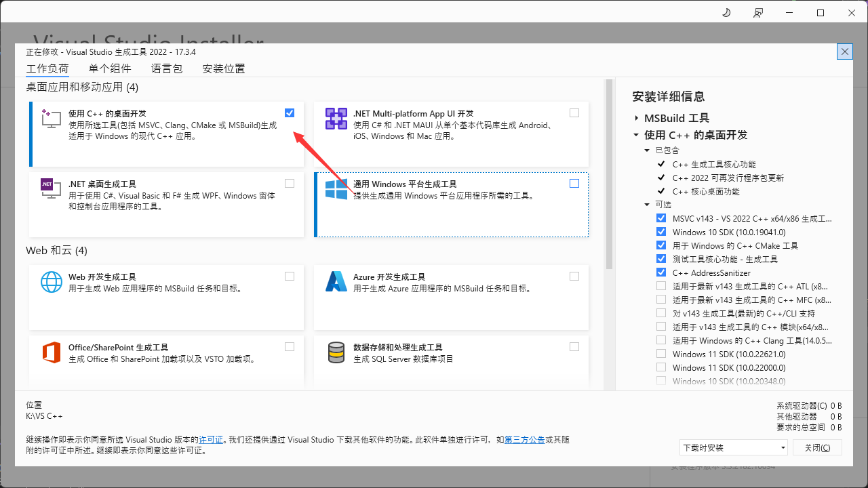Click the Office/SharePoint 生成工具 icon
The image size is (868, 488).
51,352
